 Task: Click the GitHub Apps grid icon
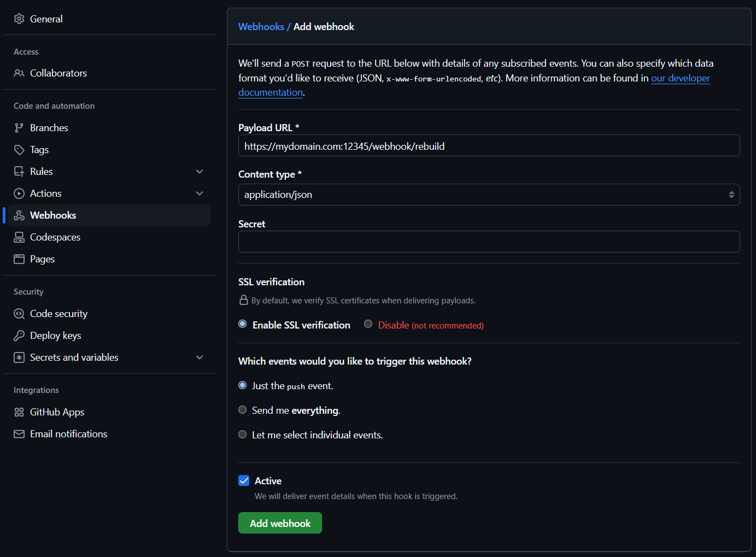[x=19, y=412]
